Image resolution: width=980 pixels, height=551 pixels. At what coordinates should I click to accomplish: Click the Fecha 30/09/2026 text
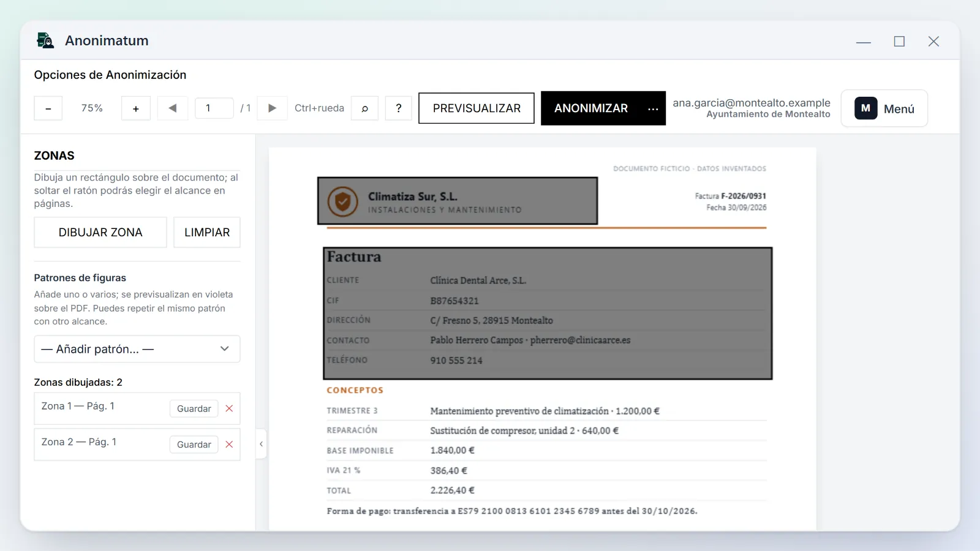click(x=736, y=208)
